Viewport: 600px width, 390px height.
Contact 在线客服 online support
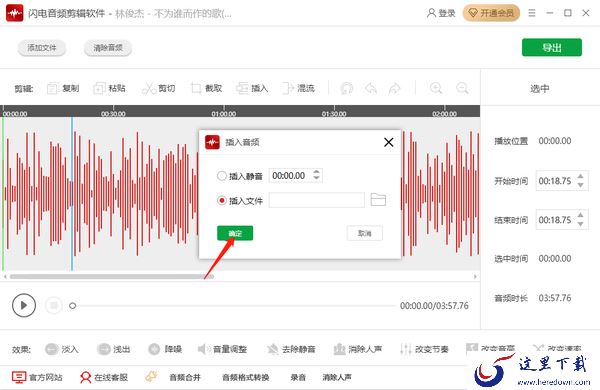(104, 377)
